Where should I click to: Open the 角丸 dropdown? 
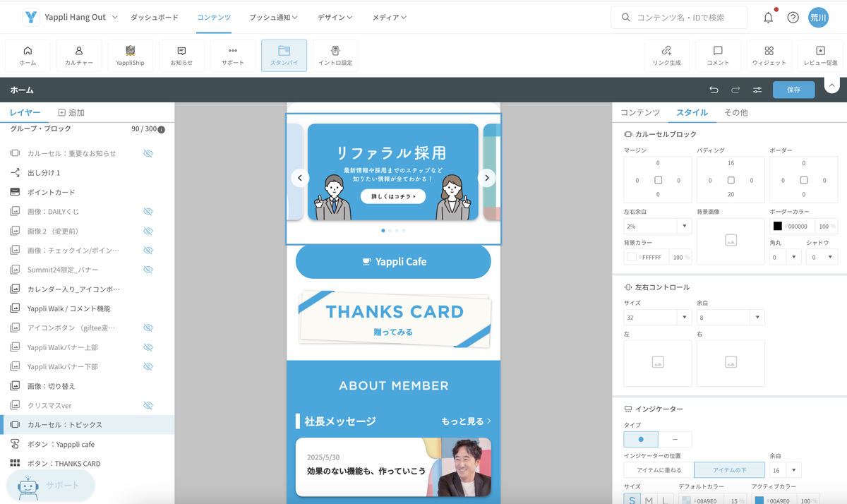tap(785, 258)
